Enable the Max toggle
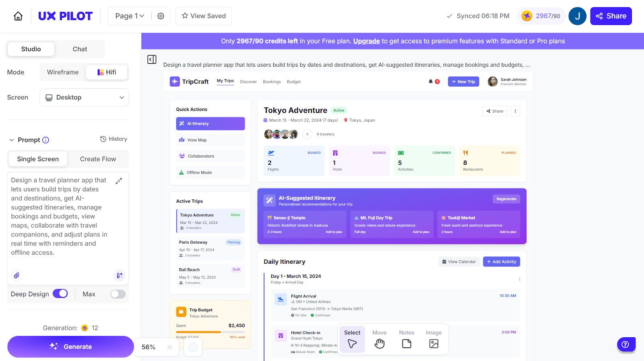 pos(118,294)
